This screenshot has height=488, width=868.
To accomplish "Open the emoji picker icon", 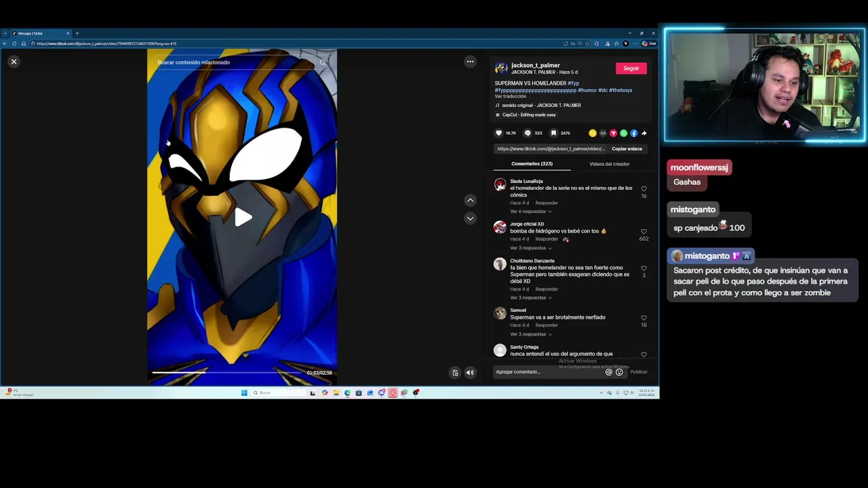I will tap(619, 371).
